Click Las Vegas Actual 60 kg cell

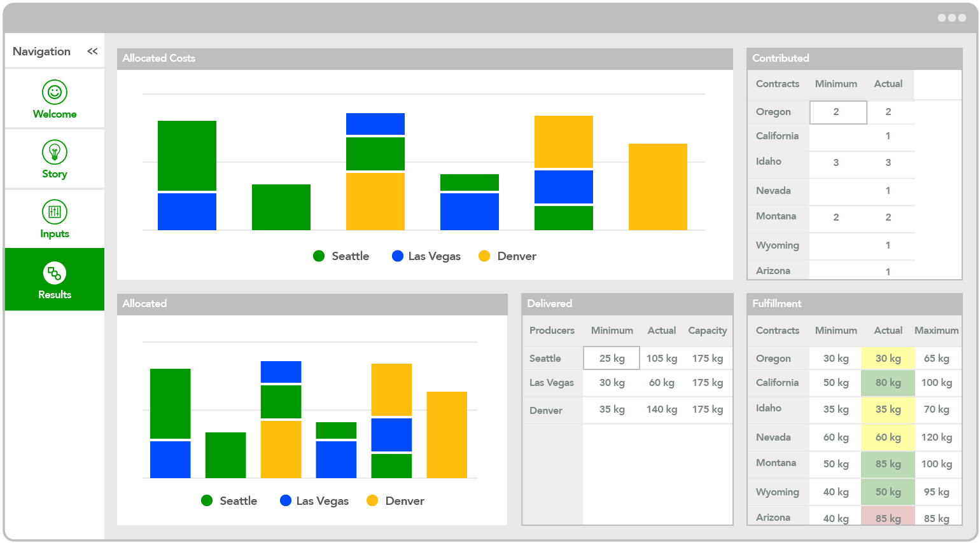662,383
